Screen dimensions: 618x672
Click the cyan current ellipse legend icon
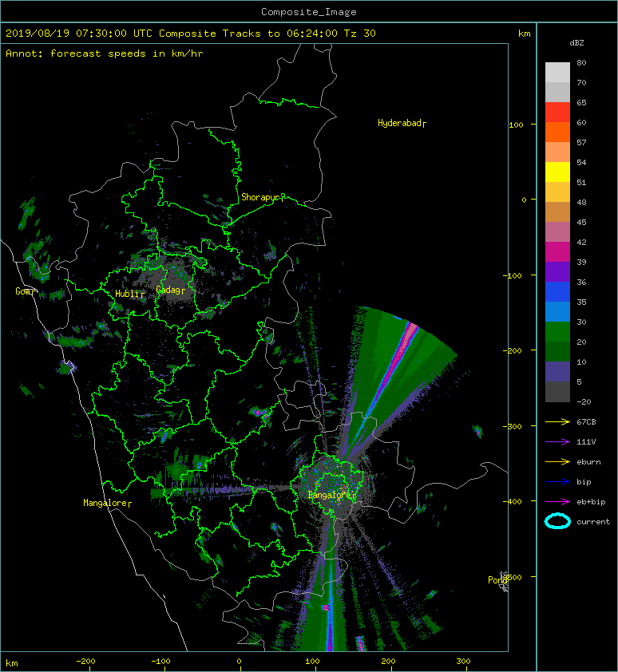[x=557, y=521]
